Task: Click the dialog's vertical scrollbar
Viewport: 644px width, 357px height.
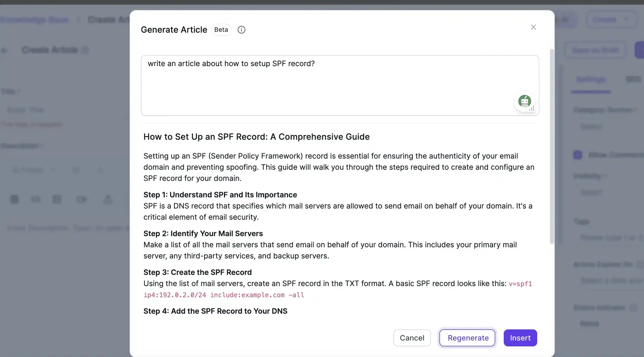Action: click(552, 146)
